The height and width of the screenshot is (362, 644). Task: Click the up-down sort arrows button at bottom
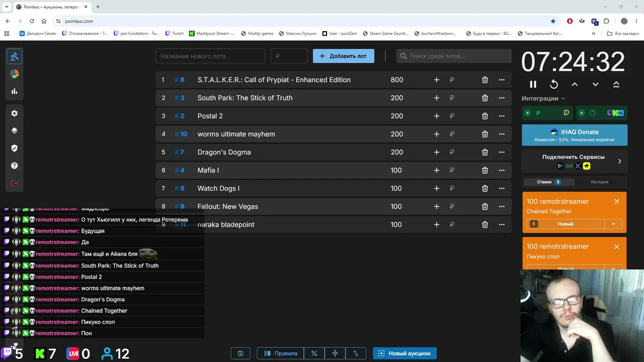[356, 353]
